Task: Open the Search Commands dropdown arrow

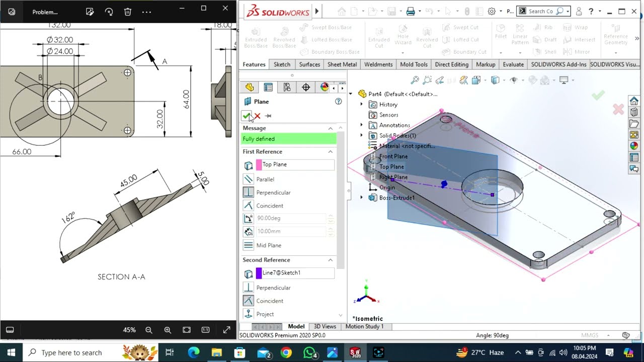Action: [568, 11]
